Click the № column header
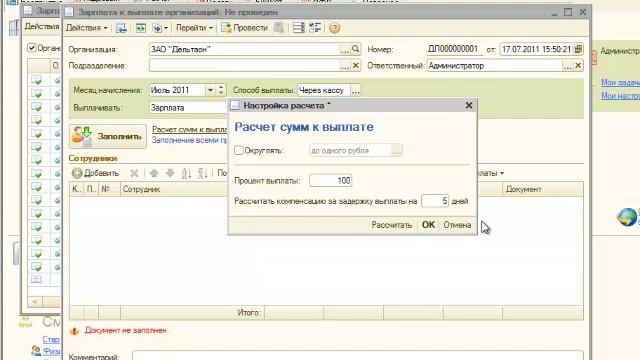640x360 pixels. coord(109,189)
